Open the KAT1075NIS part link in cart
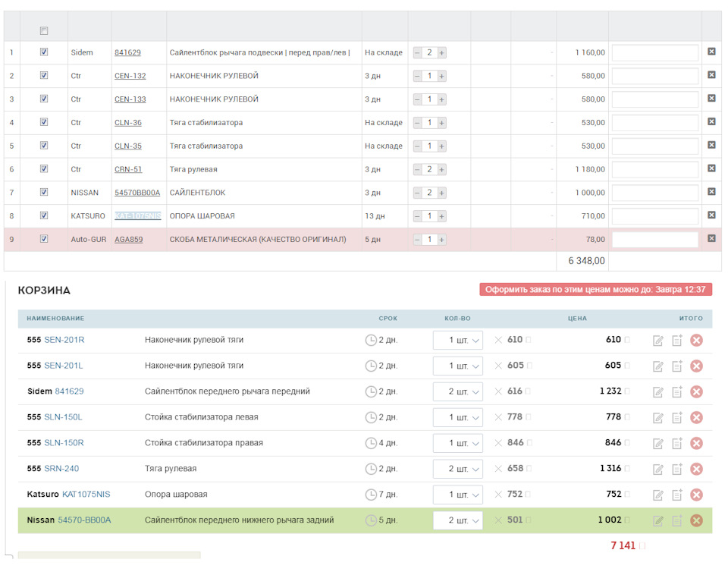The image size is (728, 575). coord(86,494)
